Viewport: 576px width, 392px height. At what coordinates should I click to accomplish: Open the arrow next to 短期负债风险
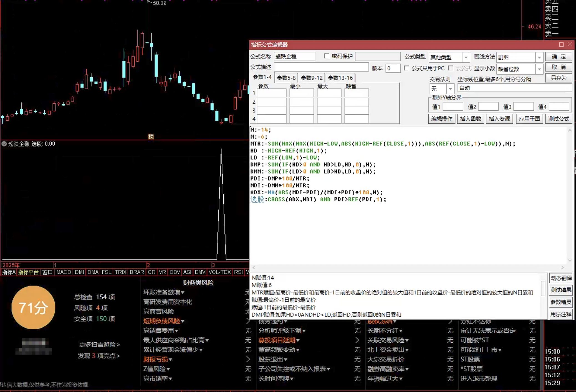coord(248,321)
